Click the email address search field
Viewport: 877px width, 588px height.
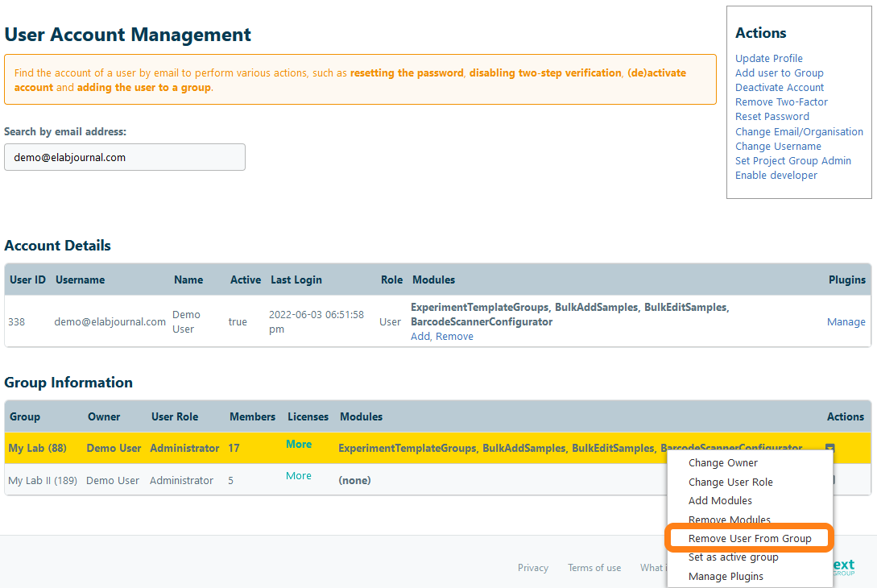tap(125, 157)
